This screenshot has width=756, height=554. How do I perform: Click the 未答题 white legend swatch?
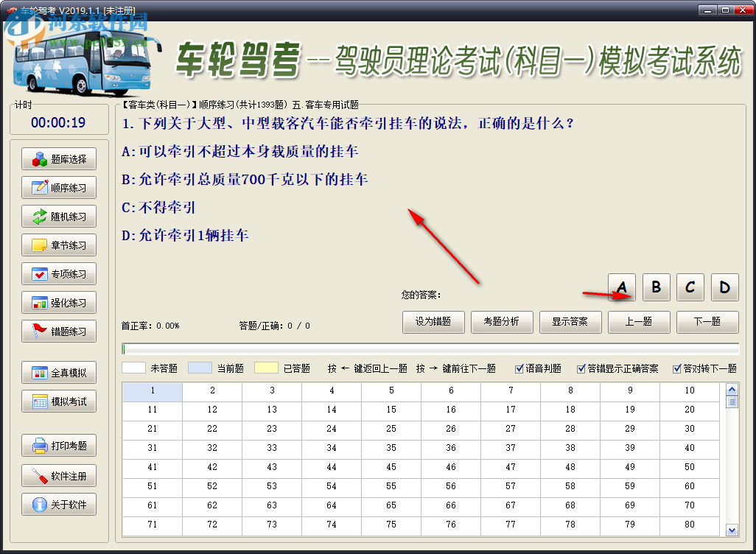[x=133, y=368]
